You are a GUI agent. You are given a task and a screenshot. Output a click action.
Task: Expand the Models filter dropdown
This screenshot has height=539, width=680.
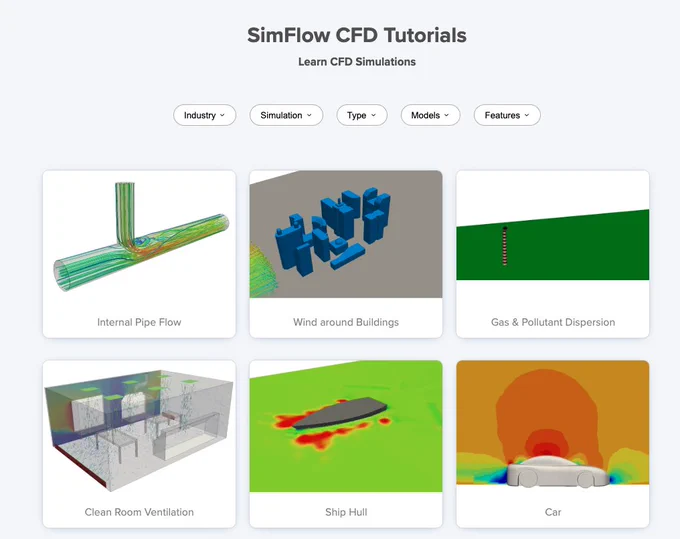coord(430,115)
